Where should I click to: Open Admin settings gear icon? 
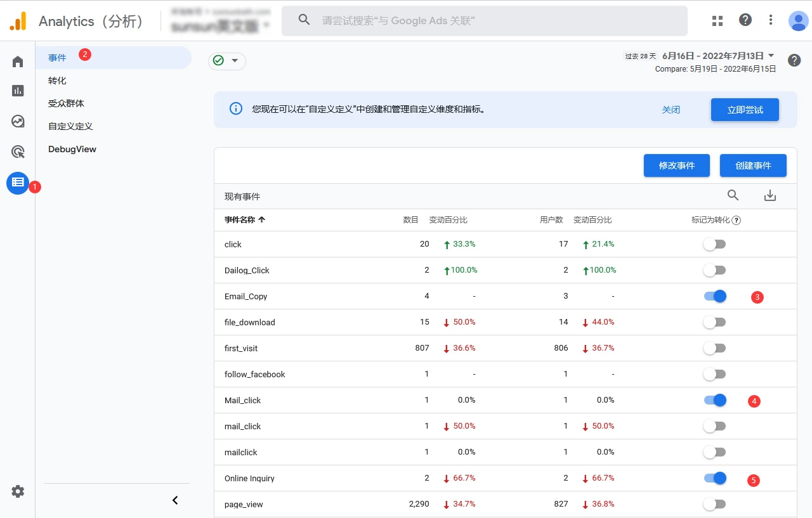(x=18, y=491)
